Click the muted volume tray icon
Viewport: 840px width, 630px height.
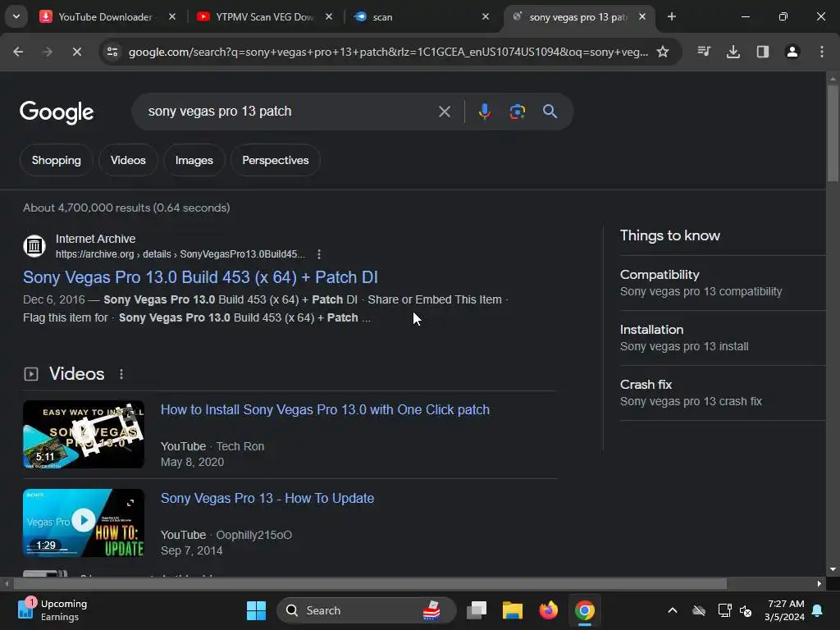click(x=745, y=610)
